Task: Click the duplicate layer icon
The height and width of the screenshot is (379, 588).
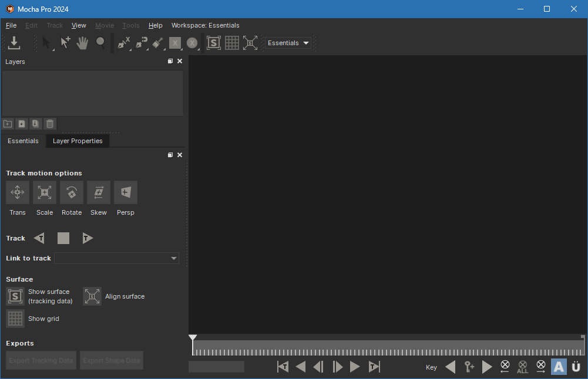Action: (35, 124)
